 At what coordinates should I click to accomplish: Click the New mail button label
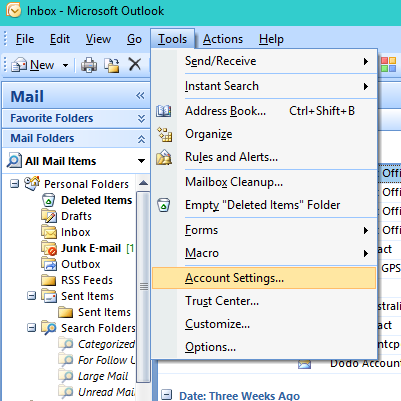coord(42,65)
